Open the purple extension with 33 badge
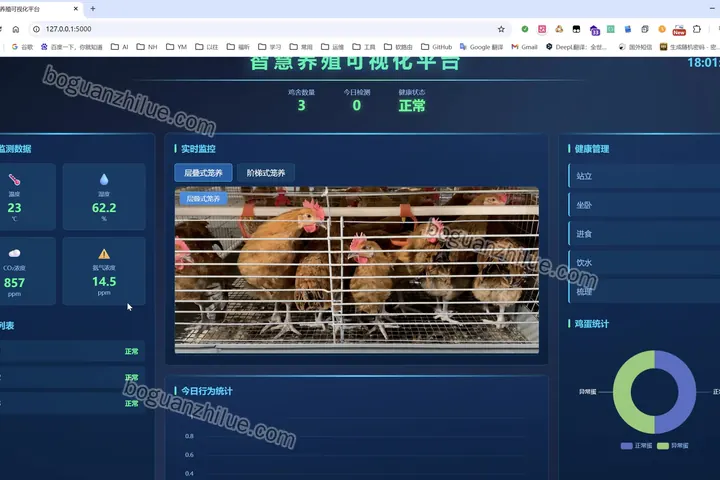The width and height of the screenshot is (720, 480). [x=594, y=30]
